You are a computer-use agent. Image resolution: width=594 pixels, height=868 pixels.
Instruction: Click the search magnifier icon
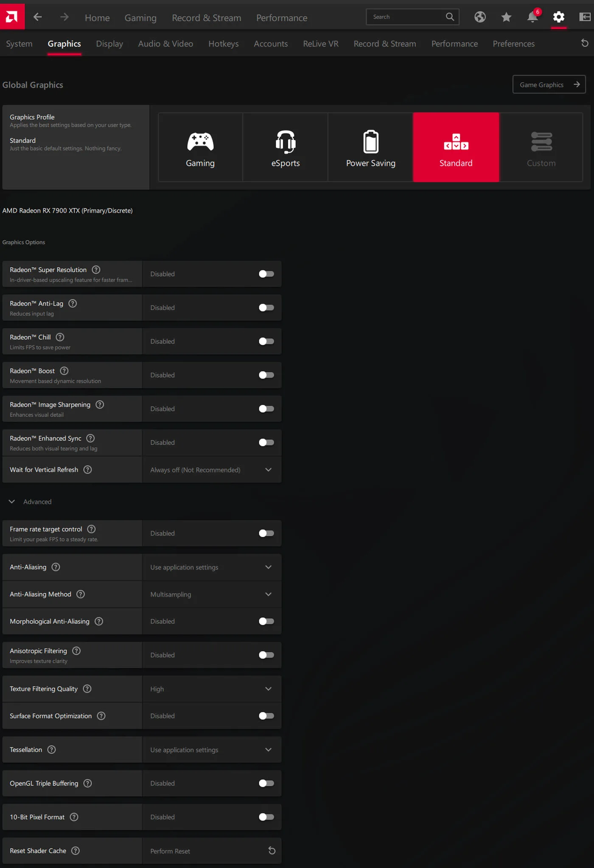click(x=450, y=17)
